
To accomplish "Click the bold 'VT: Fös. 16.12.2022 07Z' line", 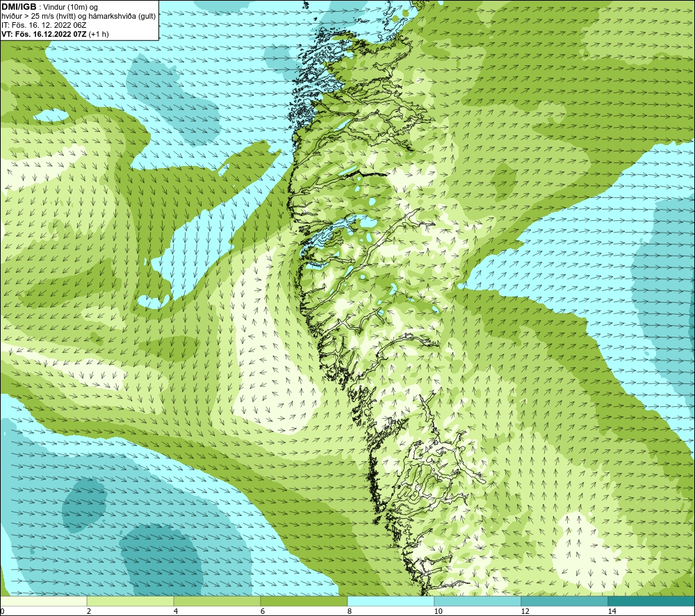I will 44,34.
